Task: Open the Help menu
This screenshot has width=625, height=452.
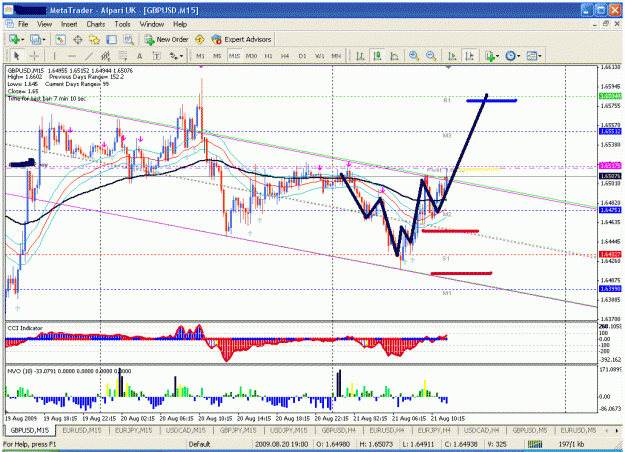Action: pyautogui.click(x=180, y=24)
